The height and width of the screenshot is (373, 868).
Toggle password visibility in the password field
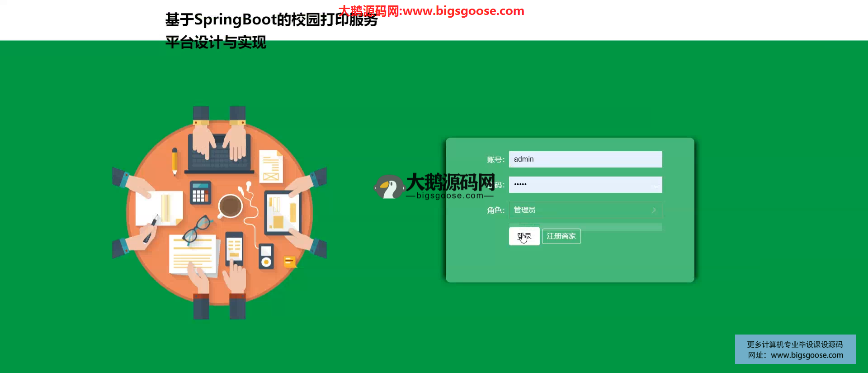tap(655, 185)
